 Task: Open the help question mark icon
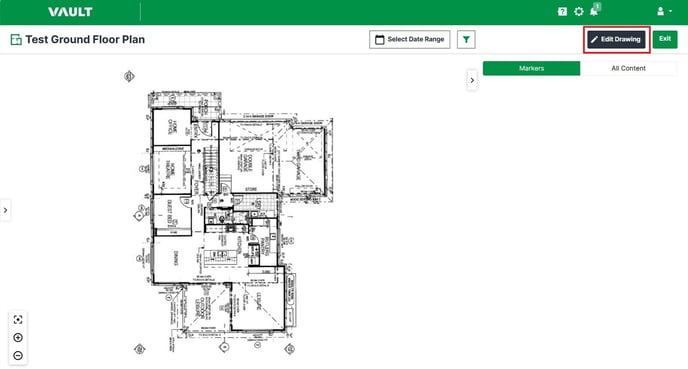[x=562, y=12]
